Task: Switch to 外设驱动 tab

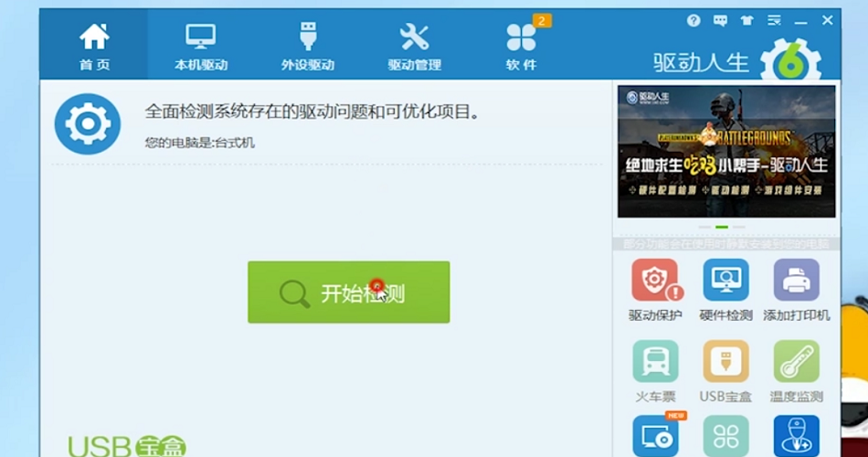Action: pyautogui.click(x=307, y=47)
